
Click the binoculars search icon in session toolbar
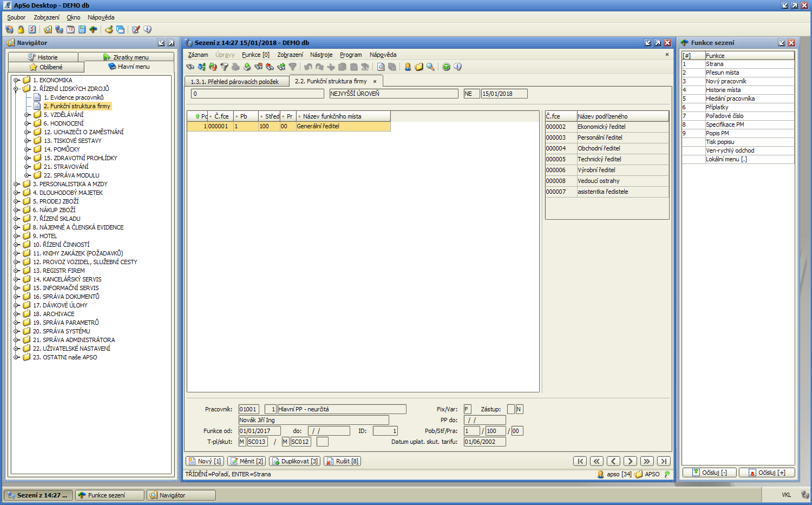tap(190, 67)
